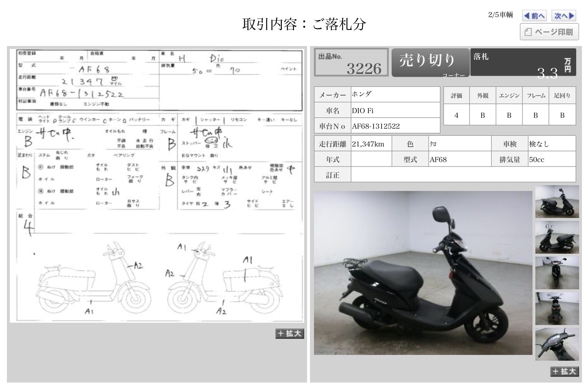Click the フレーム column header

pos(536,95)
